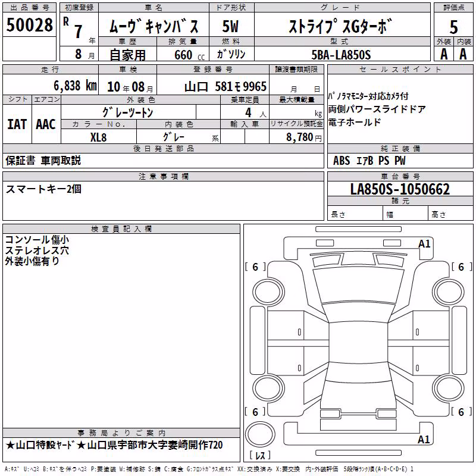Select the grade ストライプスGターボ
The width and height of the screenshot is (476, 476).
340,26
